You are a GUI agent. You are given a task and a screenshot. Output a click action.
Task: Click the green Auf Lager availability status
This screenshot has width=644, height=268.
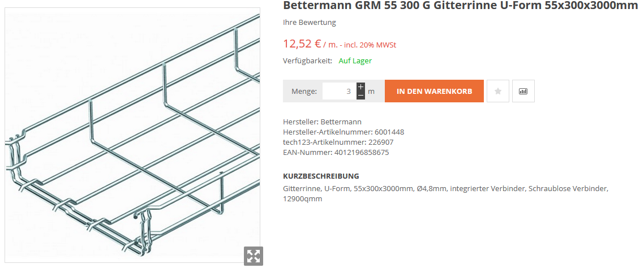tap(355, 60)
